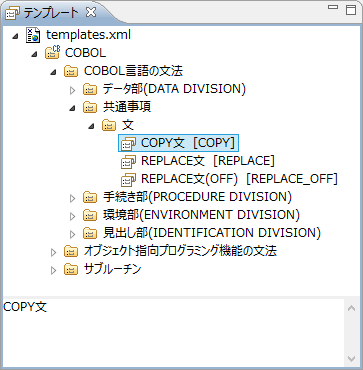
Task: Select the COBOL label
Action: [x=85, y=53]
